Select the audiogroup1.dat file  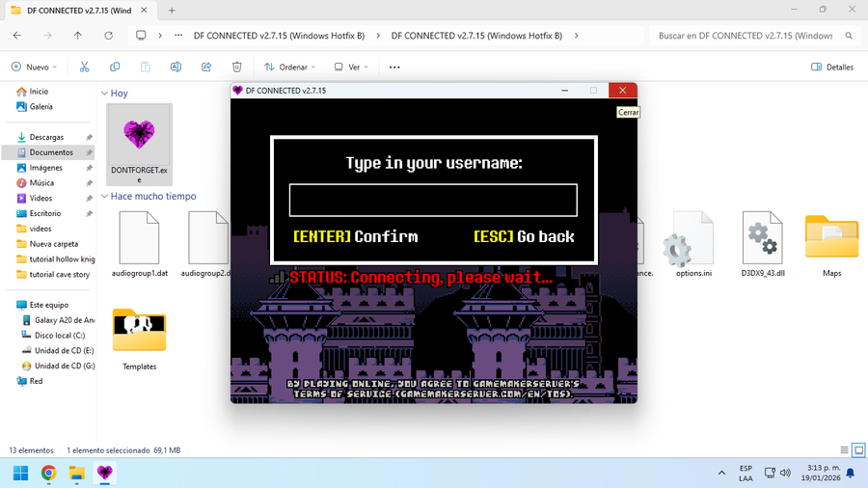coord(140,244)
